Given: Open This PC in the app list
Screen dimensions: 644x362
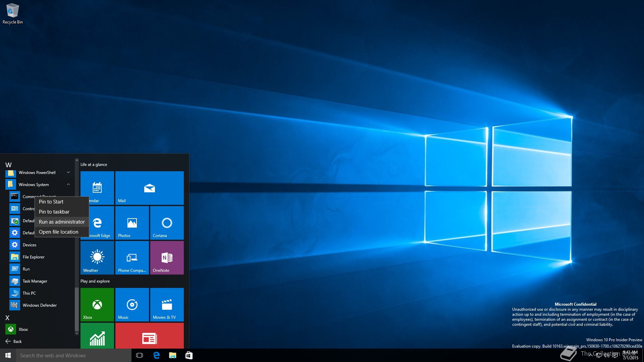Looking at the screenshot, I should click(40, 293).
